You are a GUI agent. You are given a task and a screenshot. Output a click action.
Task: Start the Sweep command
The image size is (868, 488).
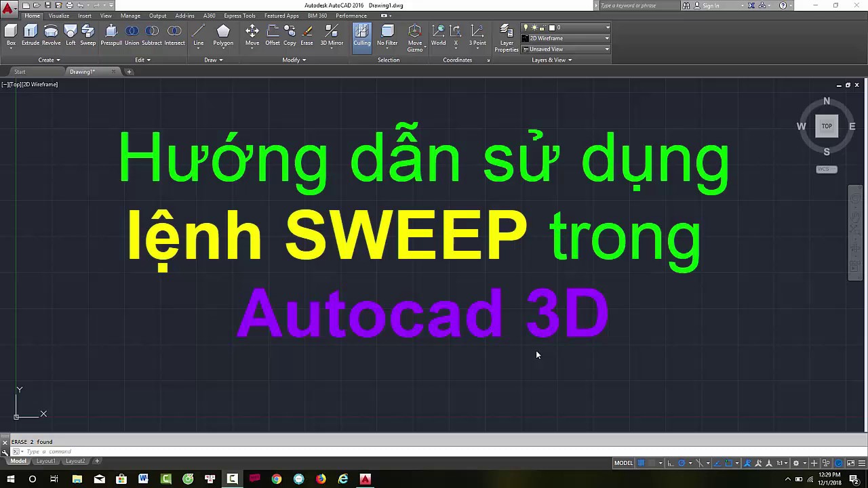point(88,35)
